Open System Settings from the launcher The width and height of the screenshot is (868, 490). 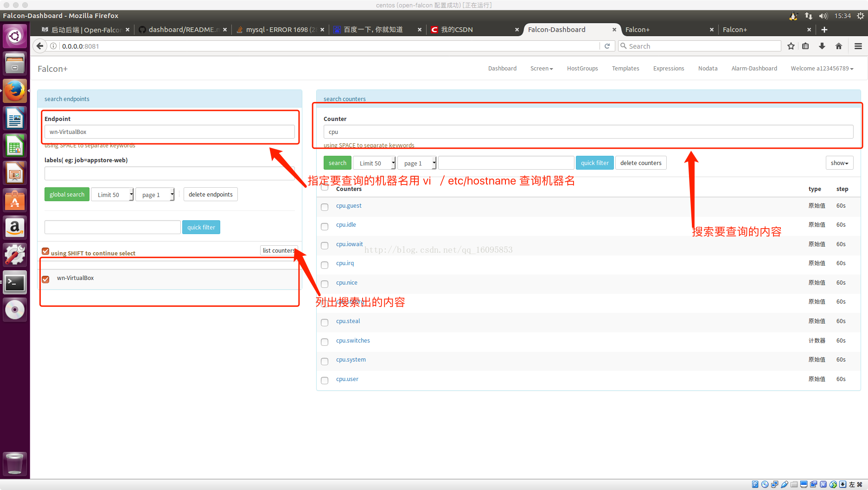pyautogui.click(x=15, y=255)
